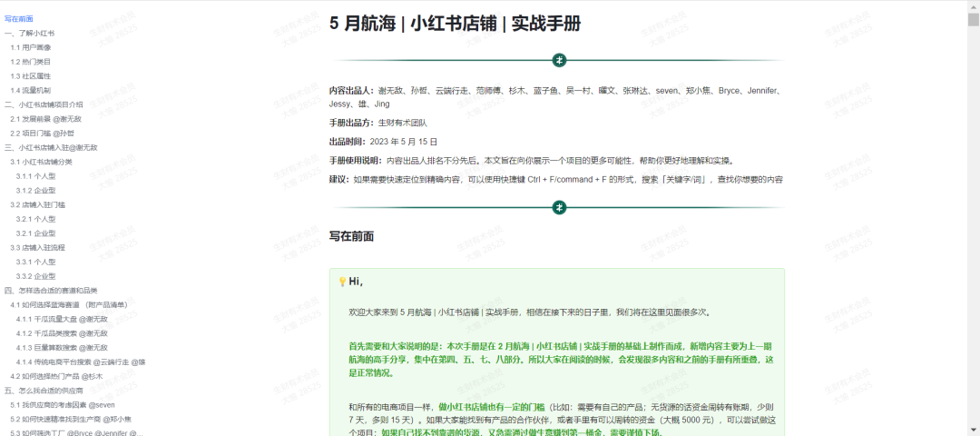The width and height of the screenshot is (980, 436).
Task: Open 1.3 社区属性 section
Action: pyautogui.click(x=31, y=76)
